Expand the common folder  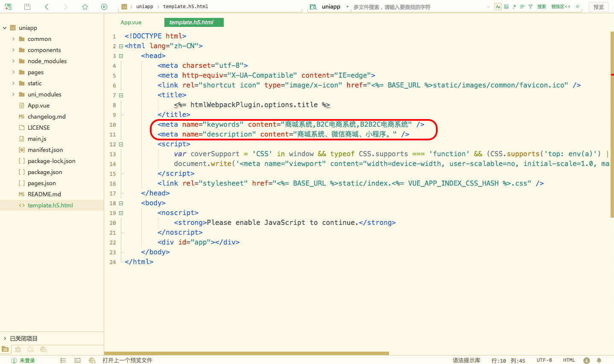point(13,39)
